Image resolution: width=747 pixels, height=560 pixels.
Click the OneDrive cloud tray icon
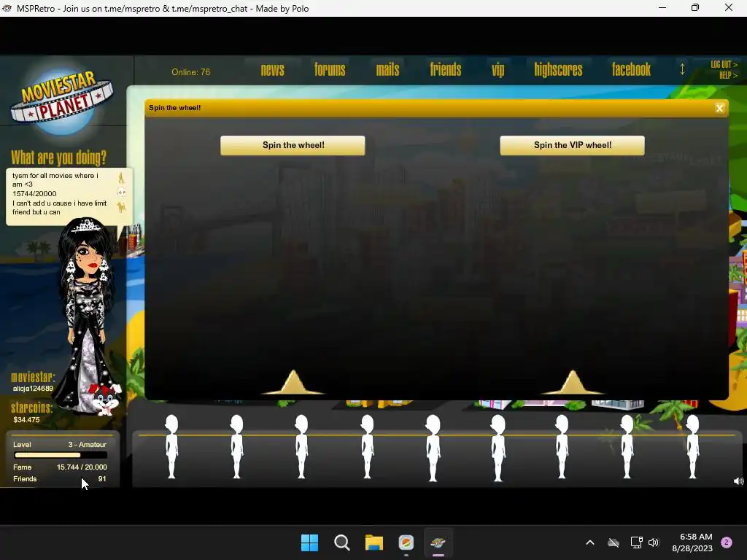tap(614, 542)
